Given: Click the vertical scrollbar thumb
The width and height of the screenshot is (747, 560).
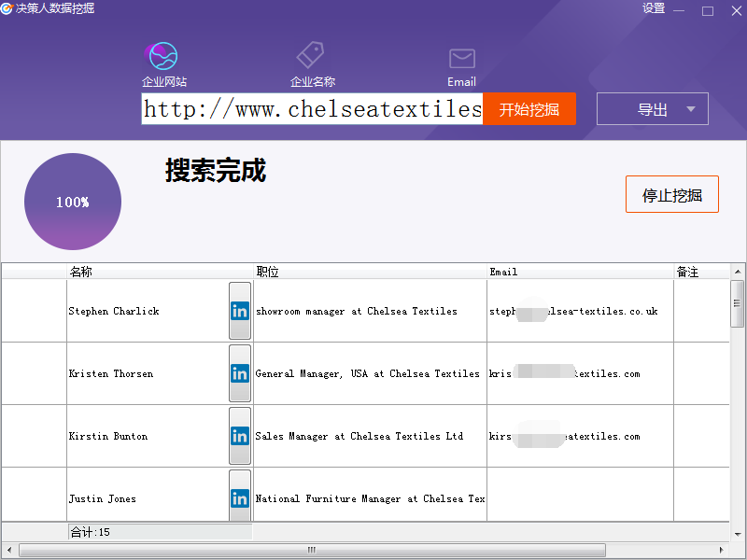Looking at the screenshot, I should 738,304.
